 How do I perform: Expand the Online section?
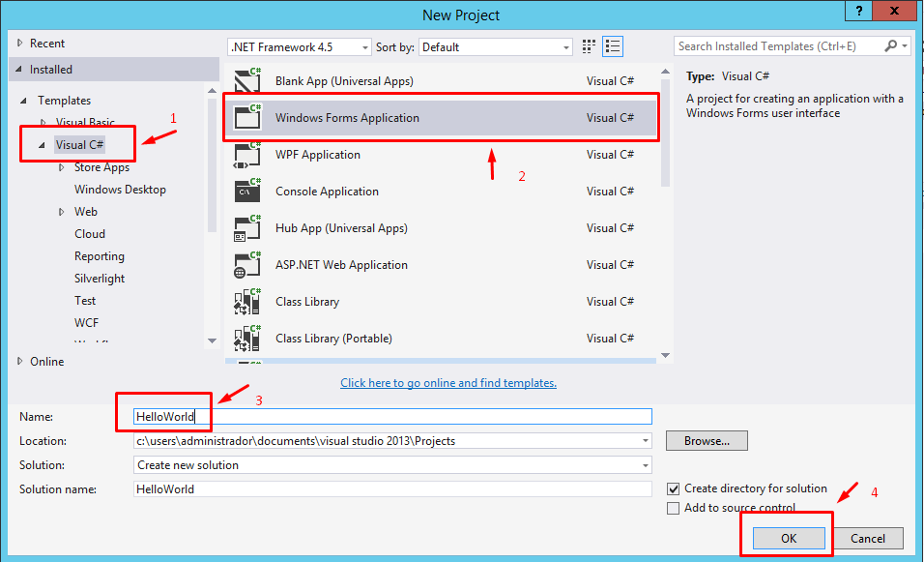coord(20,361)
